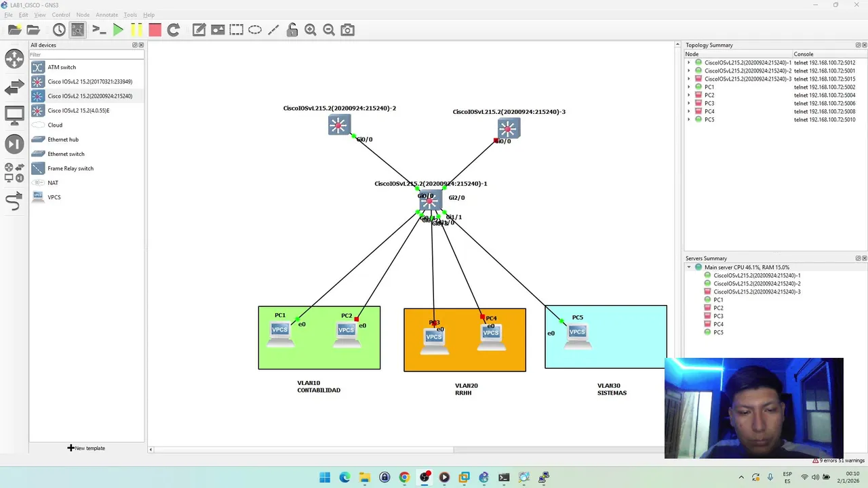Select the Draw a line tool
Image resolution: width=868 pixels, height=488 pixels.
pos(273,30)
